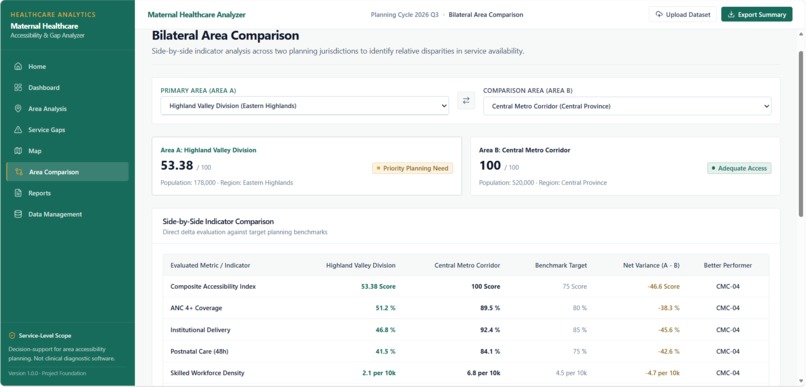Select the Planning Cycle 2026 Q3 breadcrumb
806x387 pixels.
pyautogui.click(x=405, y=15)
